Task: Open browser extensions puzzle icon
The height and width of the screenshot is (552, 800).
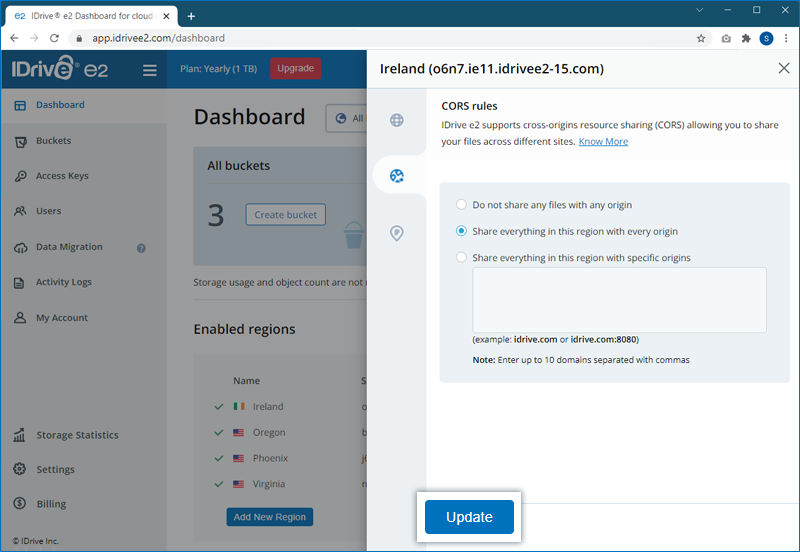Action: click(746, 38)
